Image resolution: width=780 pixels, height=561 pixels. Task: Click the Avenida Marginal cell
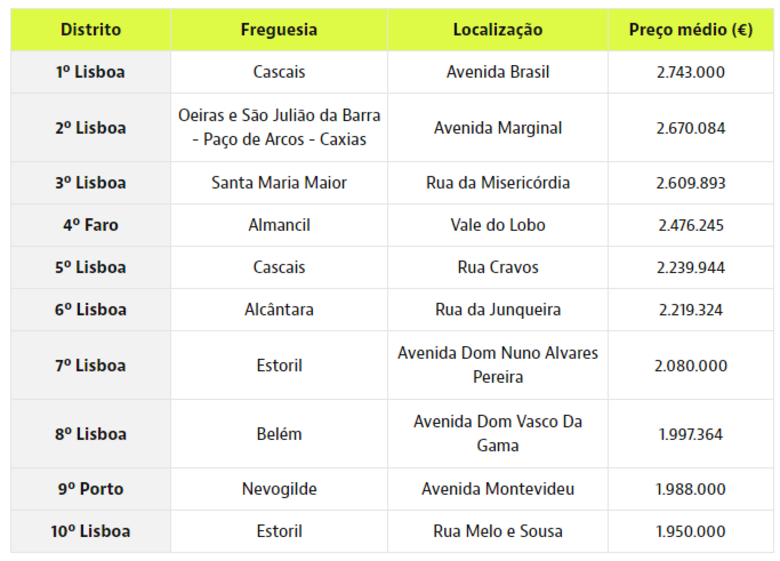coord(497,127)
